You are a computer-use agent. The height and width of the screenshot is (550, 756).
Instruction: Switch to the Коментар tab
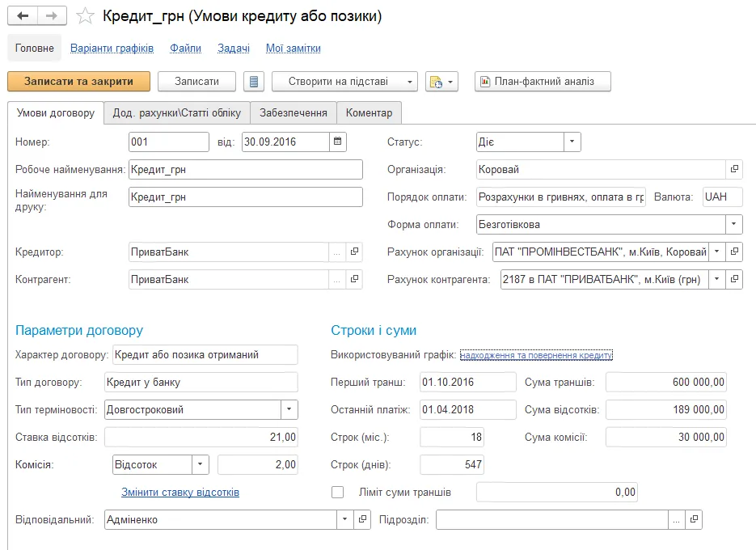pos(369,113)
